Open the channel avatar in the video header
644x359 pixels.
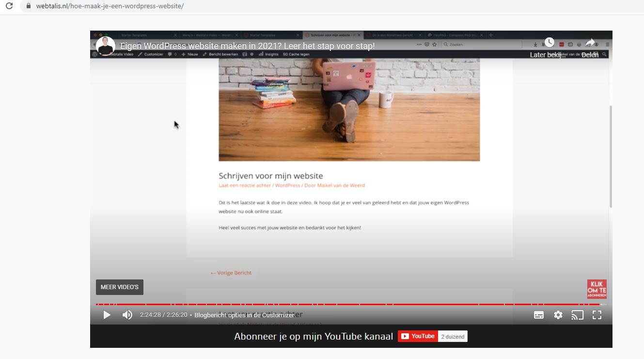105,46
